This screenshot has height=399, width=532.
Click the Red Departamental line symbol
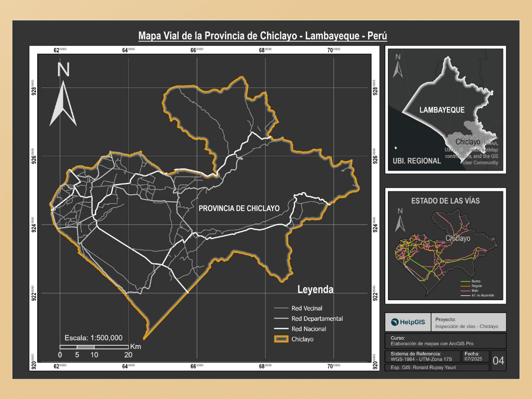[x=281, y=318]
